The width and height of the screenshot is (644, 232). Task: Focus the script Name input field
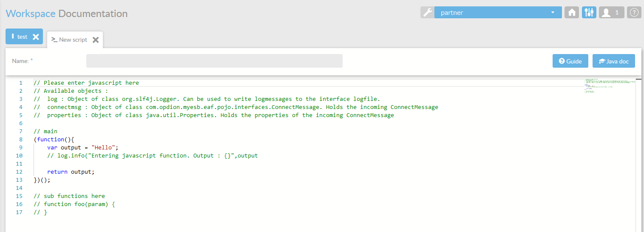click(x=214, y=61)
